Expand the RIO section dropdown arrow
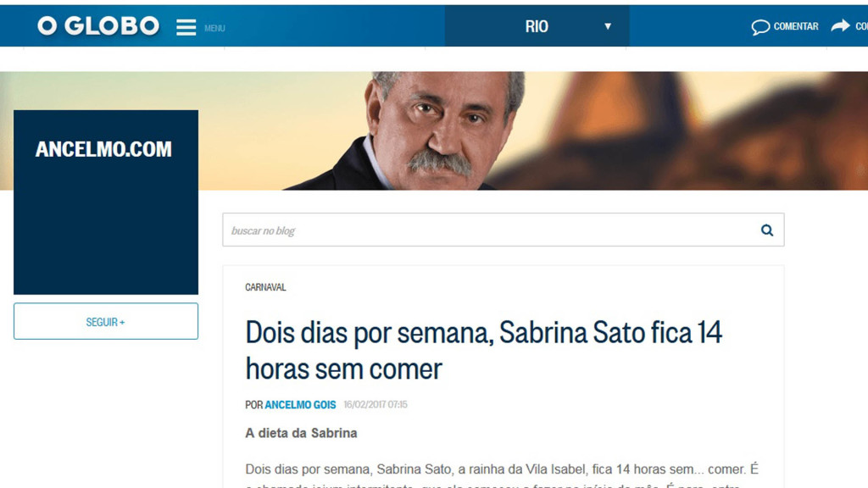 [608, 26]
